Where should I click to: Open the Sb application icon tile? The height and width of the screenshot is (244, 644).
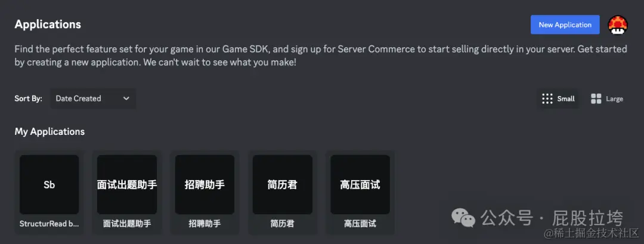[49, 184]
